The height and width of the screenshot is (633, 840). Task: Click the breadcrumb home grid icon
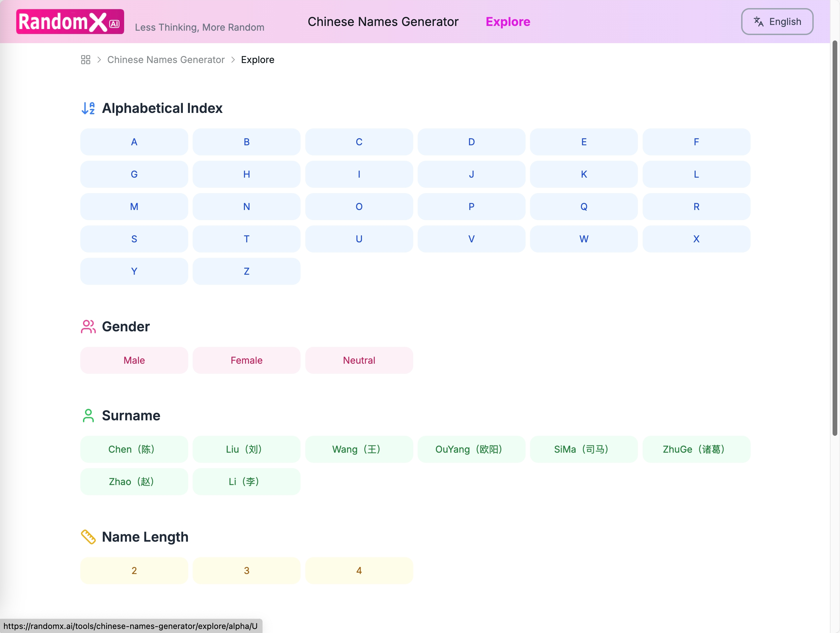coord(85,60)
